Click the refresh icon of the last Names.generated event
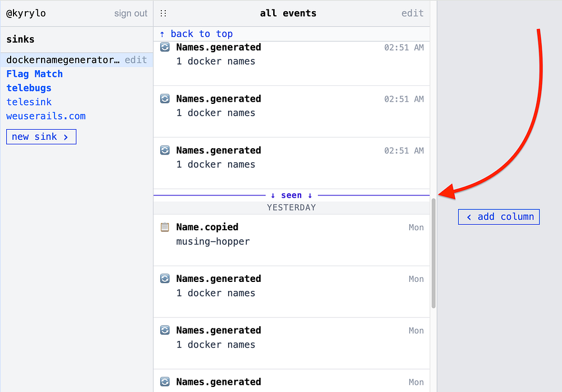This screenshot has height=392, width=562. click(165, 382)
